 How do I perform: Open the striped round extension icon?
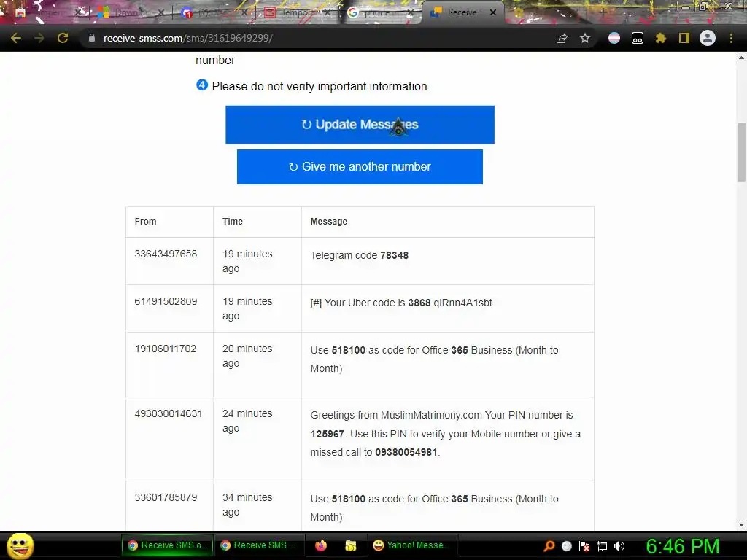point(614,38)
